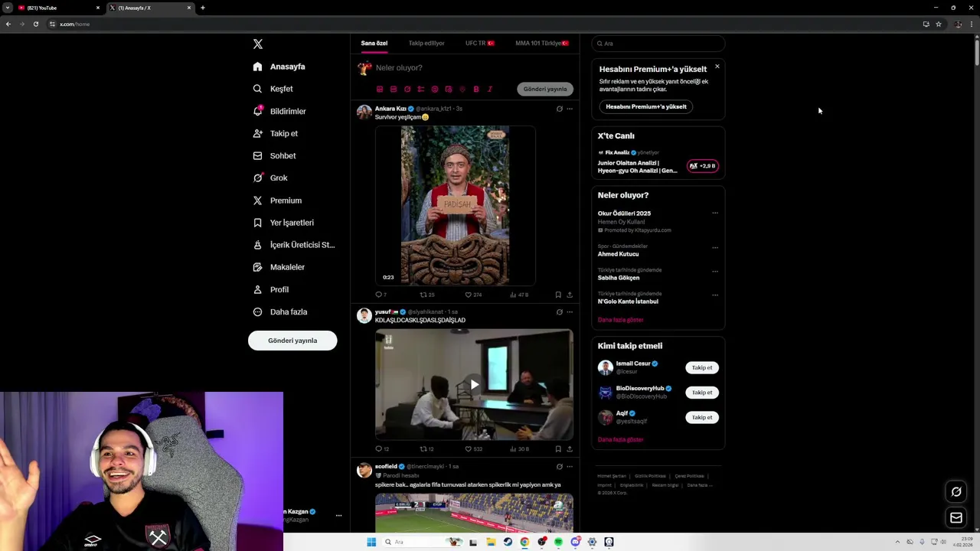The height and width of the screenshot is (551, 980).
Task: Reload the browser page
Action: (x=36, y=24)
